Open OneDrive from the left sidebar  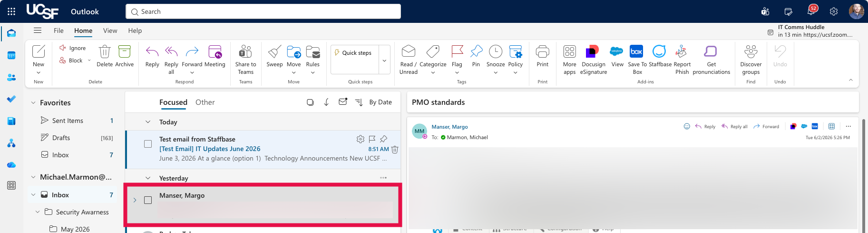tap(11, 165)
